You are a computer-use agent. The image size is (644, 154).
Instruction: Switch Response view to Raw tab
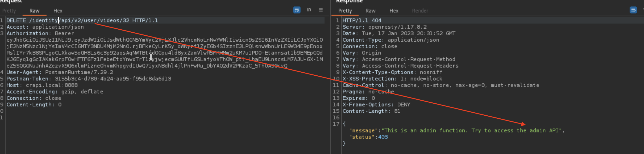tap(370, 11)
